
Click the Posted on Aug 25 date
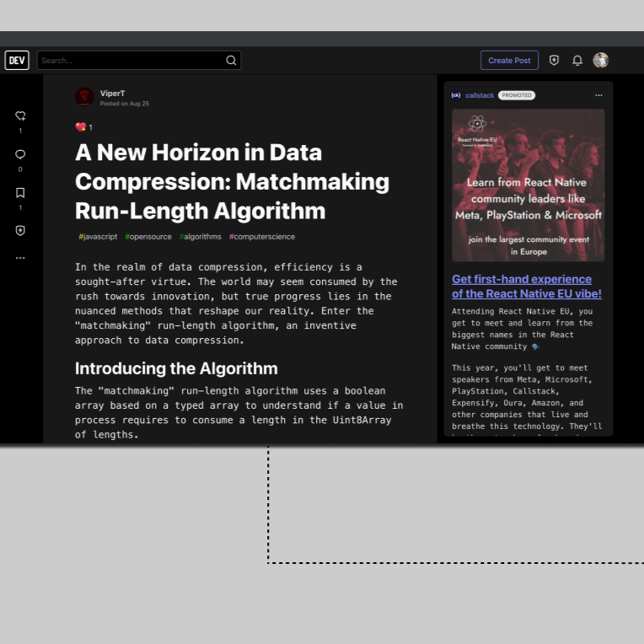click(x=125, y=104)
